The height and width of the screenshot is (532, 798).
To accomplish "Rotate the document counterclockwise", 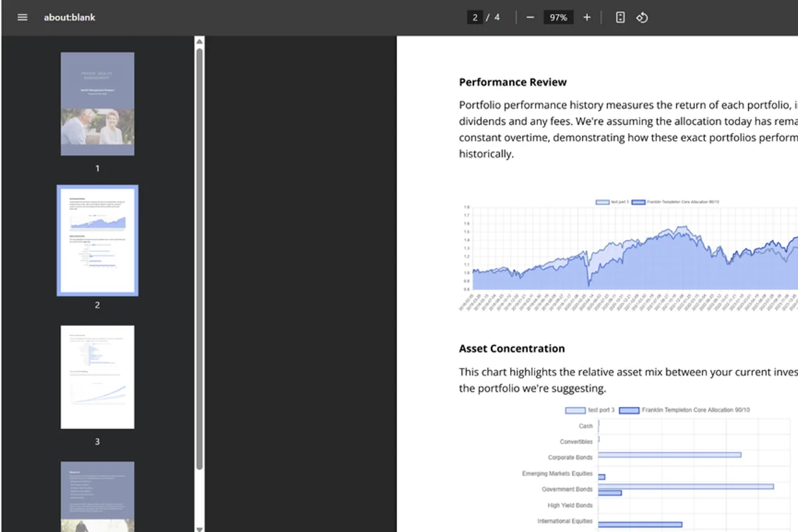I will [642, 17].
